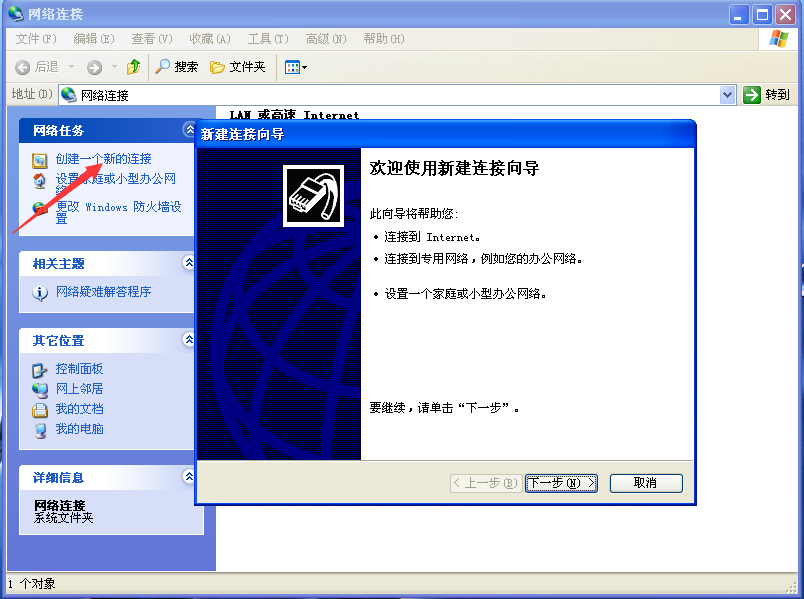The image size is (804, 599).
Task: Collapse the 网络任务 panel
Action: 189,129
